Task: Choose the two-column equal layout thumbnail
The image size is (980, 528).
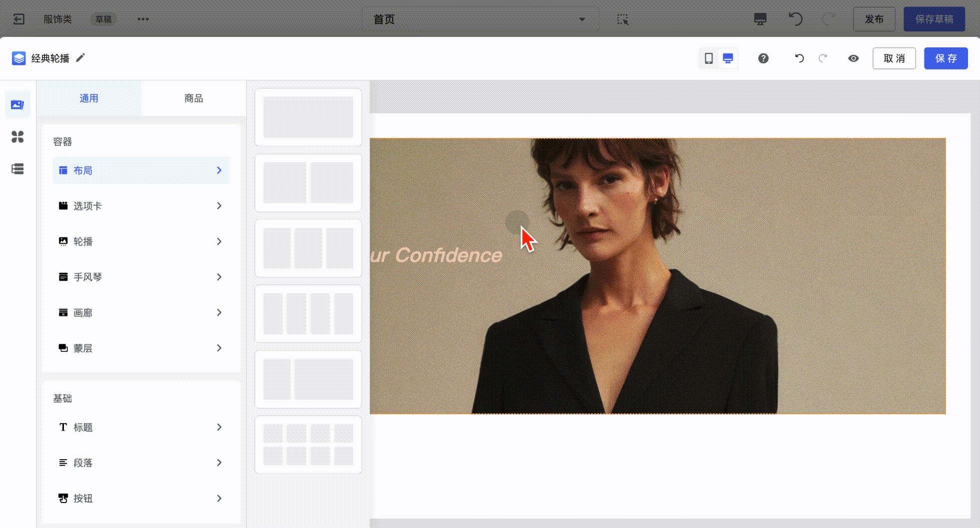Action: 308,183
